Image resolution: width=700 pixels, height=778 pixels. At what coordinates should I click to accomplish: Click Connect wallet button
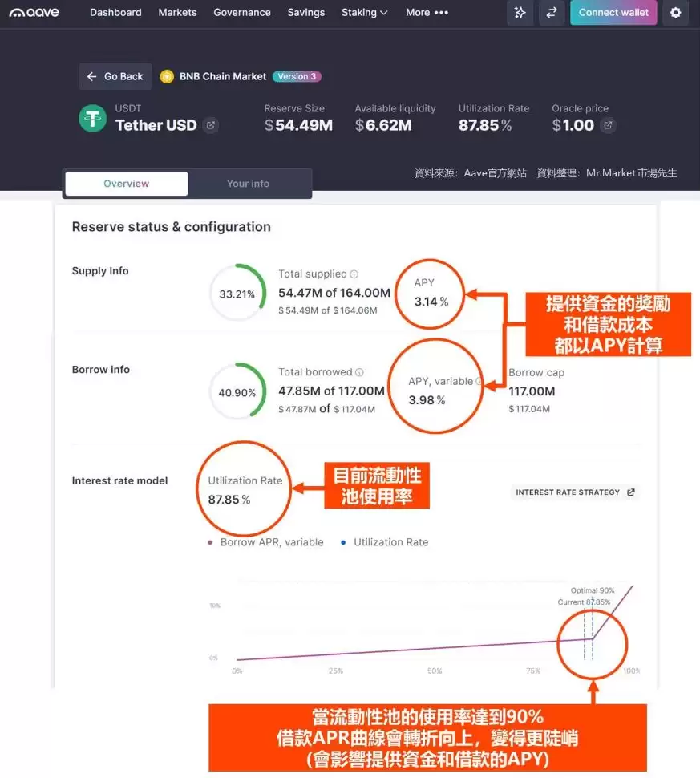[613, 12]
